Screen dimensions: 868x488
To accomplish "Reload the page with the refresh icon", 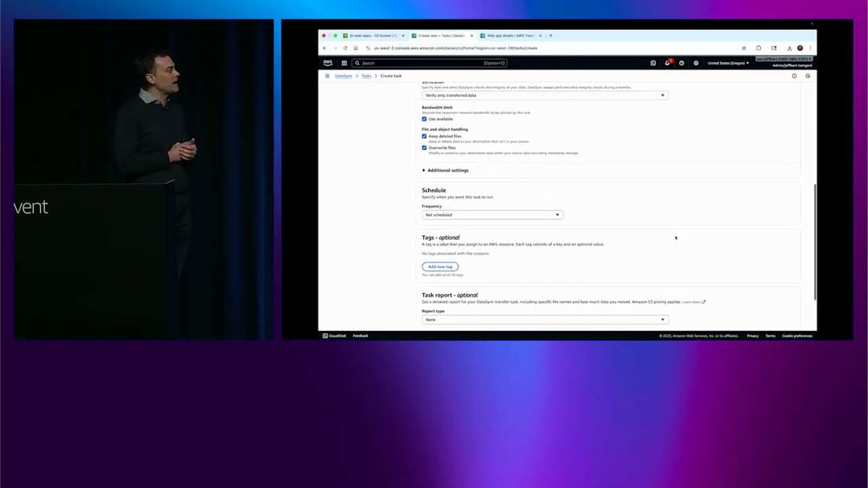I will (x=345, y=48).
